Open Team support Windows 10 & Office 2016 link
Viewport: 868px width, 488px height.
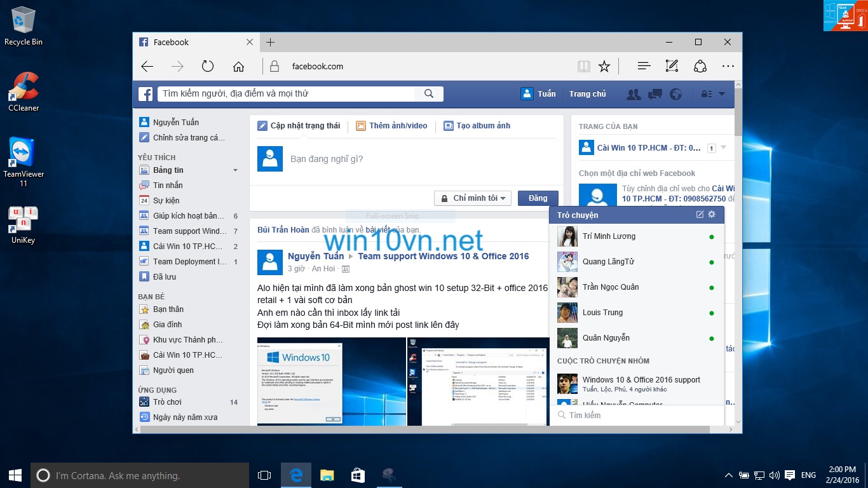point(443,256)
